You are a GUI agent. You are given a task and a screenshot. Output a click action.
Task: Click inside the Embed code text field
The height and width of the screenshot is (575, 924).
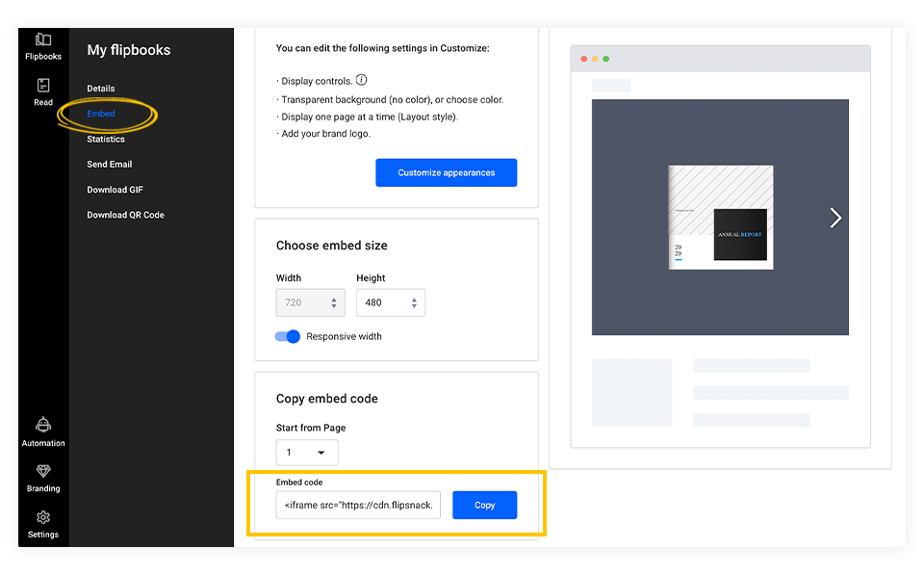point(357,505)
